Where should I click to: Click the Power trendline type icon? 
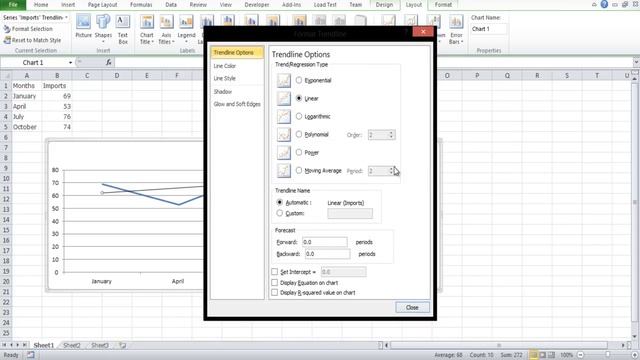[x=284, y=152]
